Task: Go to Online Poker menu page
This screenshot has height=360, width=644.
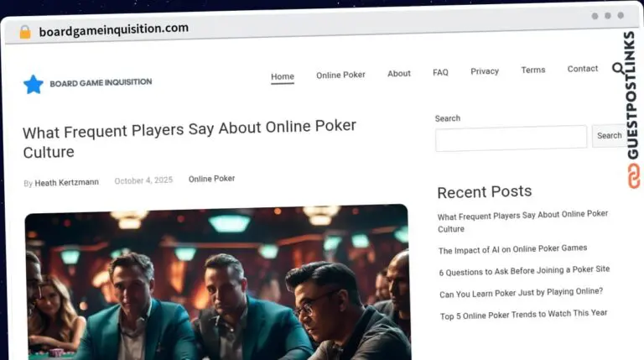Action: (x=340, y=75)
